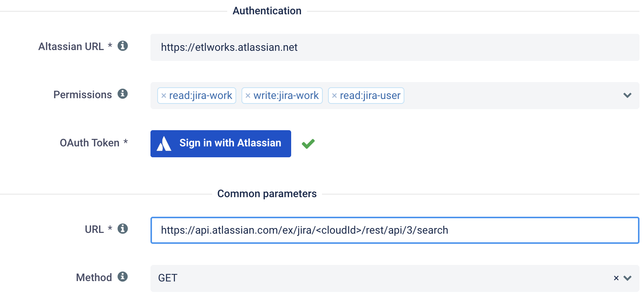Screen dimensions: 644x298
Task: Clear the GET method selection
Action: click(x=616, y=278)
